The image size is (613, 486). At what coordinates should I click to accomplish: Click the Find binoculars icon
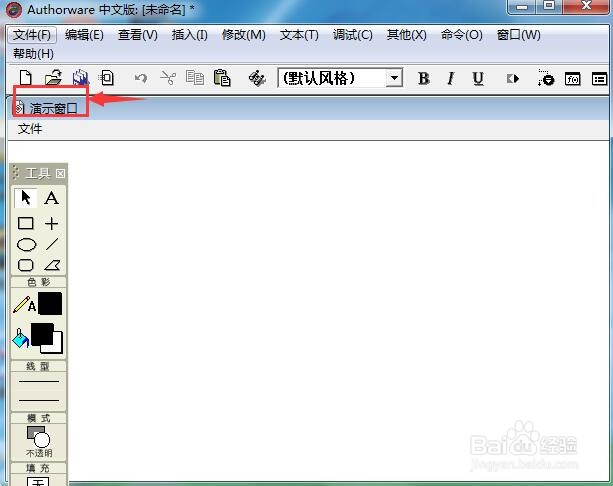257,78
